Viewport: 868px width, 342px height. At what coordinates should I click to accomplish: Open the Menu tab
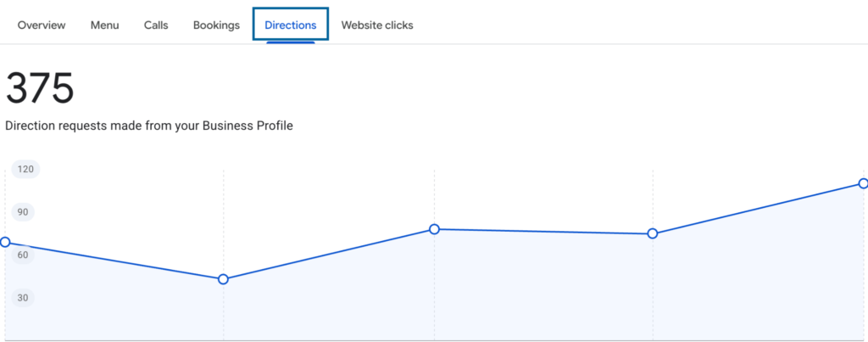pos(104,25)
